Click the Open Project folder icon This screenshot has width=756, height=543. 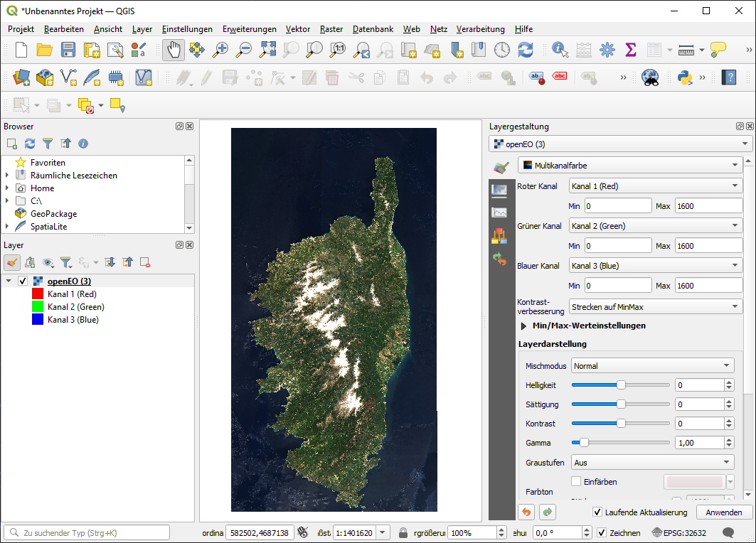pyautogui.click(x=44, y=50)
